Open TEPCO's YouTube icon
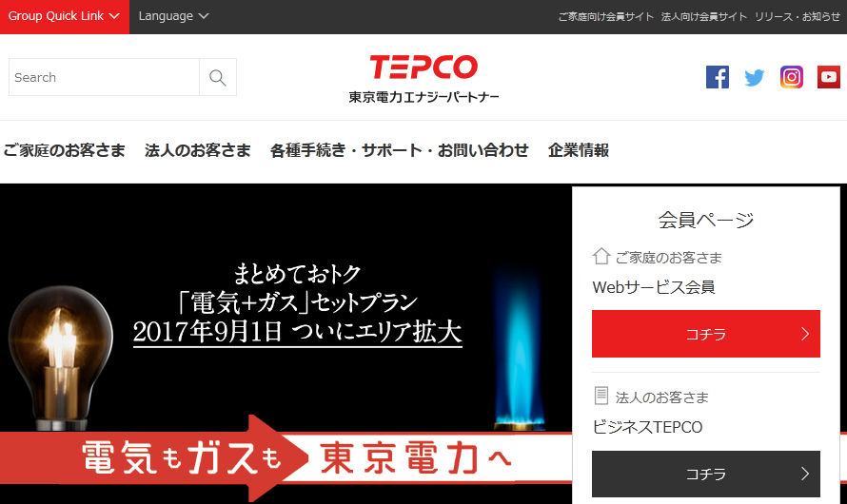This screenshot has height=504, width=847. click(x=829, y=77)
